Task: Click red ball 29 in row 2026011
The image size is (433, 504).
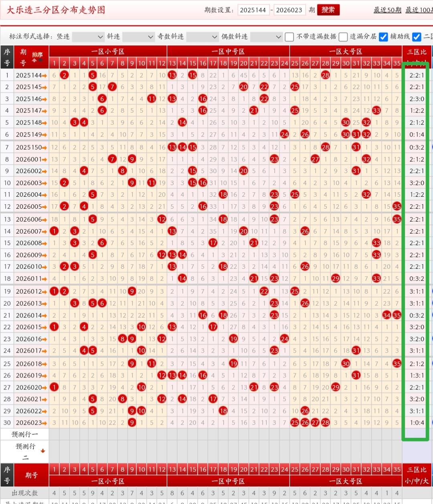Action: pos(336,278)
